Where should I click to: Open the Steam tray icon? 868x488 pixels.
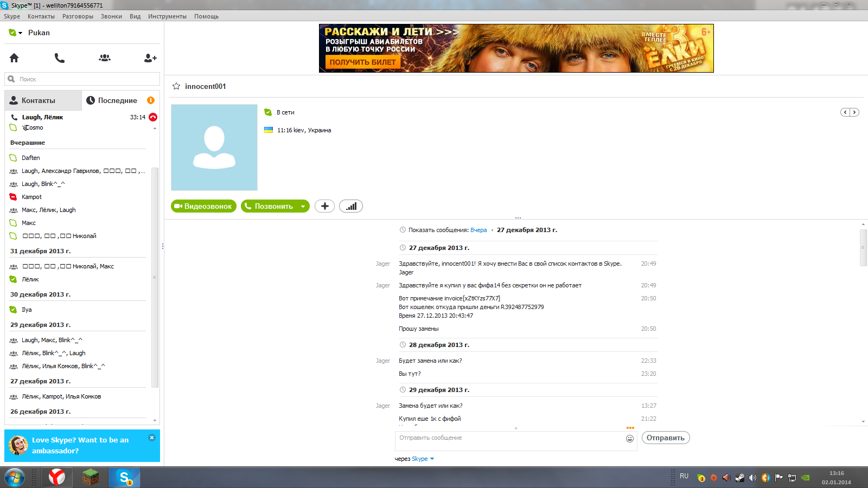coord(739,478)
